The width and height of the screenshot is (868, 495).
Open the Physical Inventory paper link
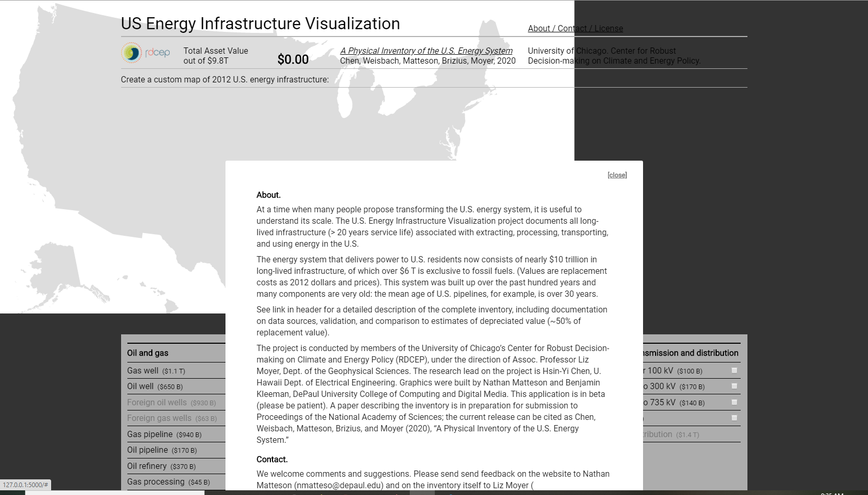point(426,51)
